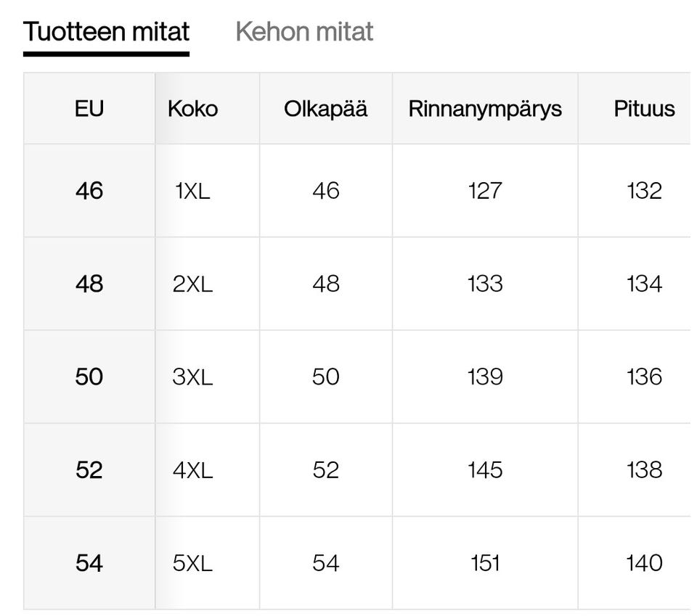Click the 5XL size cell
The width and height of the screenshot is (697, 616).
click(x=192, y=563)
